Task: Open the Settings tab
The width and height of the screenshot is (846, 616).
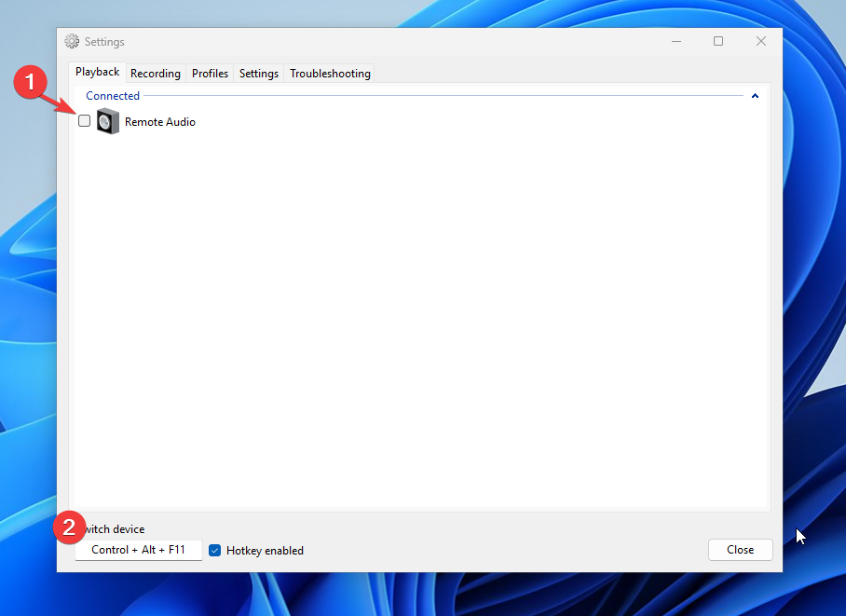Action: pyautogui.click(x=258, y=73)
